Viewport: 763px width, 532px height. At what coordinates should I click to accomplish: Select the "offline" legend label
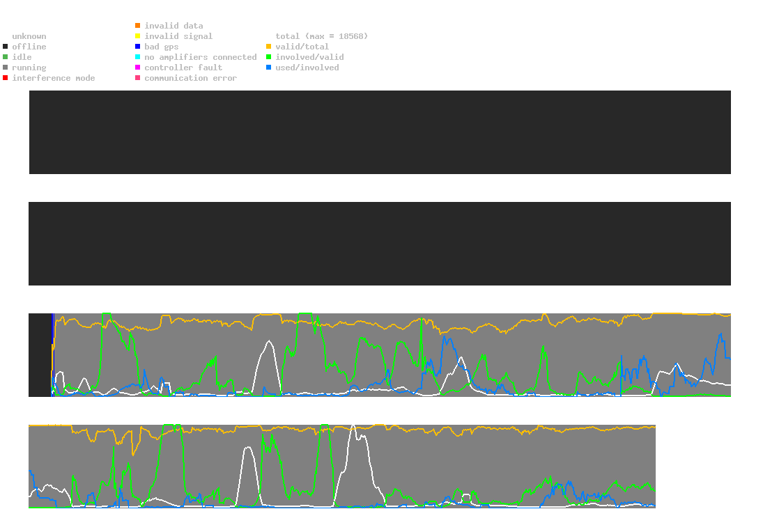[29, 47]
